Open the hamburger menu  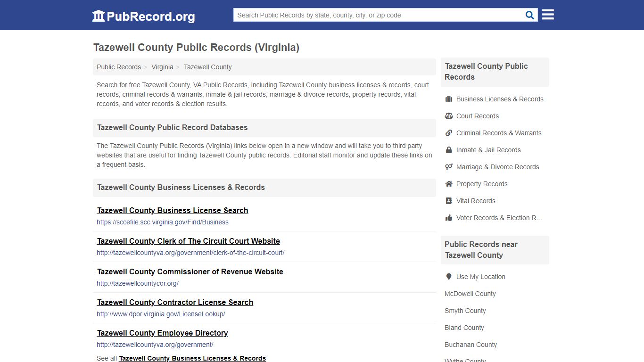(x=548, y=15)
